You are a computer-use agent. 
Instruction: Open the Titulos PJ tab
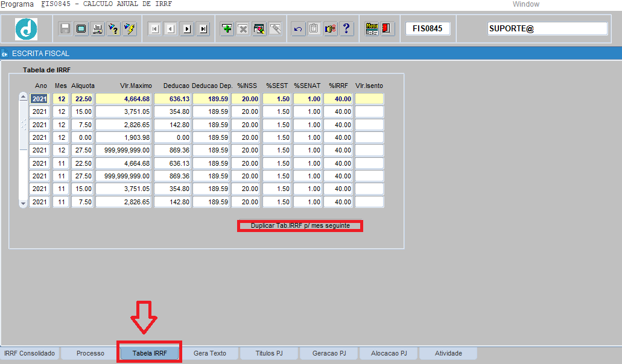(269, 353)
